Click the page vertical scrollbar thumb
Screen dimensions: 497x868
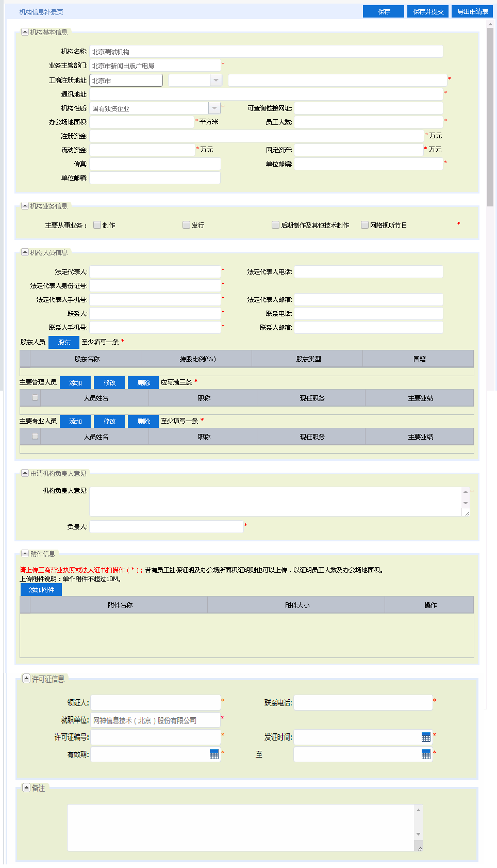tap(490, 118)
